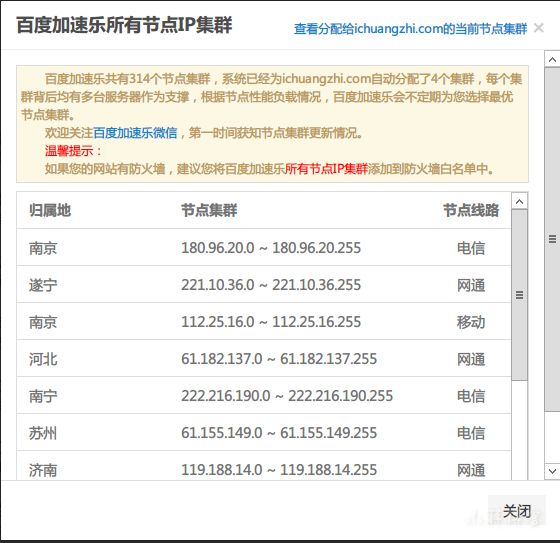Click outer scrollbar down arrow

pyautogui.click(x=552, y=471)
